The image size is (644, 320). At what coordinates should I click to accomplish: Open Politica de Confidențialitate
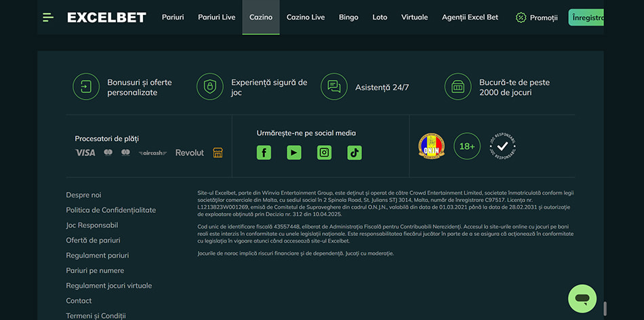111,210
